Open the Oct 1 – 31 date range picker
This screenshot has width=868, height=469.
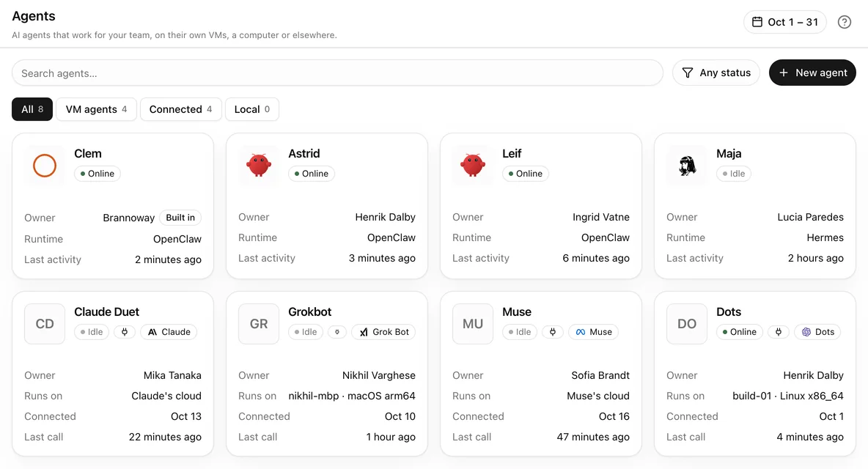pos(785,22)
